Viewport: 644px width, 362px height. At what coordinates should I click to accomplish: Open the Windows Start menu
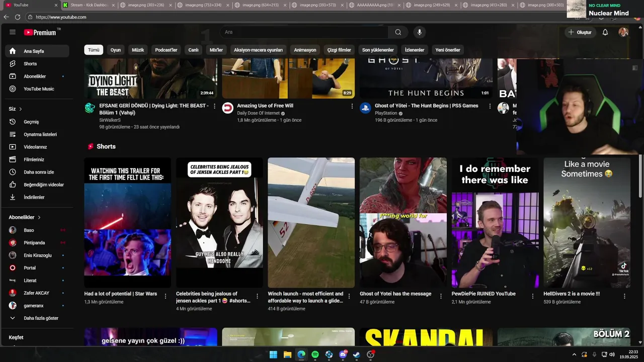click(x=273, y=354)
